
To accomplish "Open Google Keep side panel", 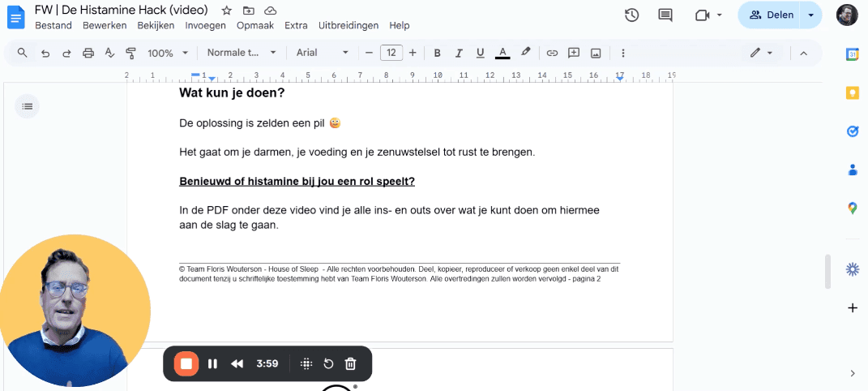I will point(852,92).
